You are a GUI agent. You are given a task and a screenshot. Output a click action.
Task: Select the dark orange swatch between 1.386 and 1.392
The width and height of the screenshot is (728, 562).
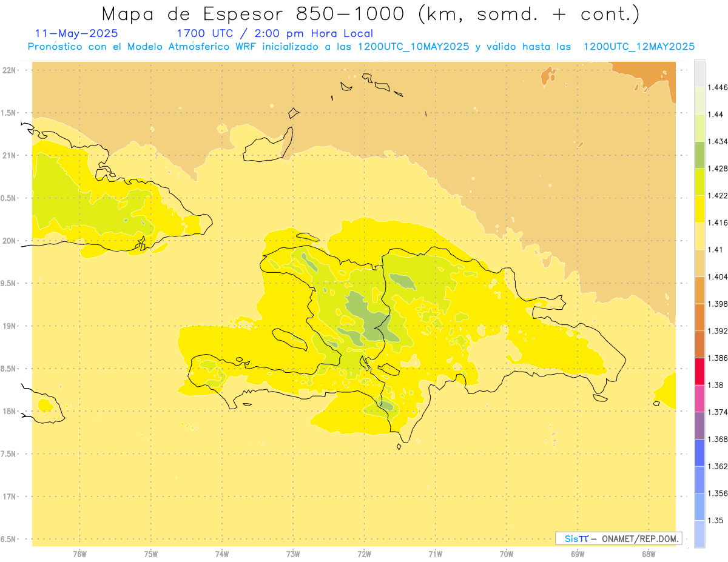tap(699, 344)
